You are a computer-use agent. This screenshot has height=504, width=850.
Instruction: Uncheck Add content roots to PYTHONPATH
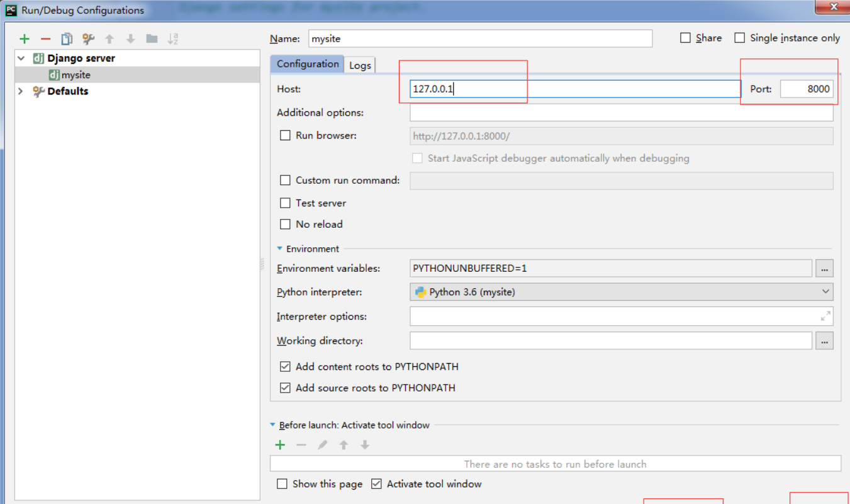click(285, 366)
